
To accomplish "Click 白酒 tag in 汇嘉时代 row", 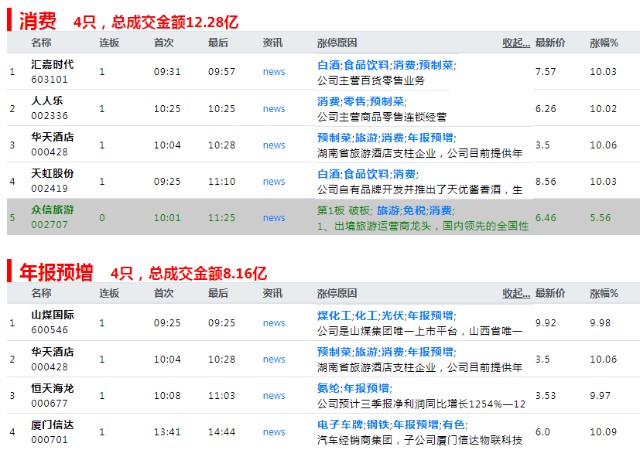I will pyautogui.click(x=329, y=65).
